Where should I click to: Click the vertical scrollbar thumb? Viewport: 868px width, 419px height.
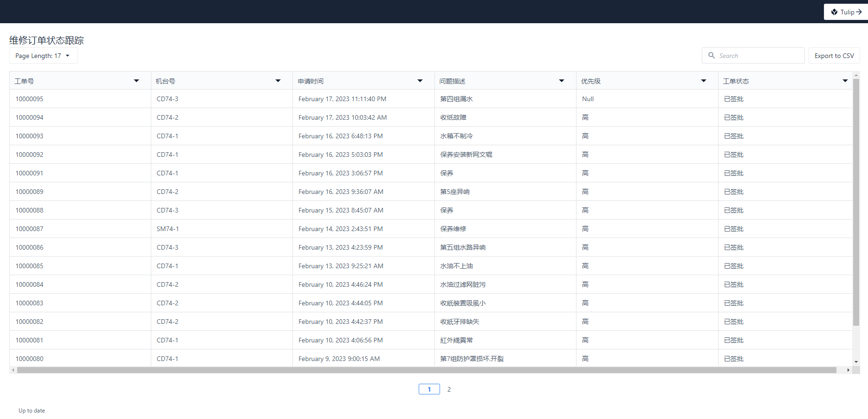pyautogui.click(x=856, y=202)
